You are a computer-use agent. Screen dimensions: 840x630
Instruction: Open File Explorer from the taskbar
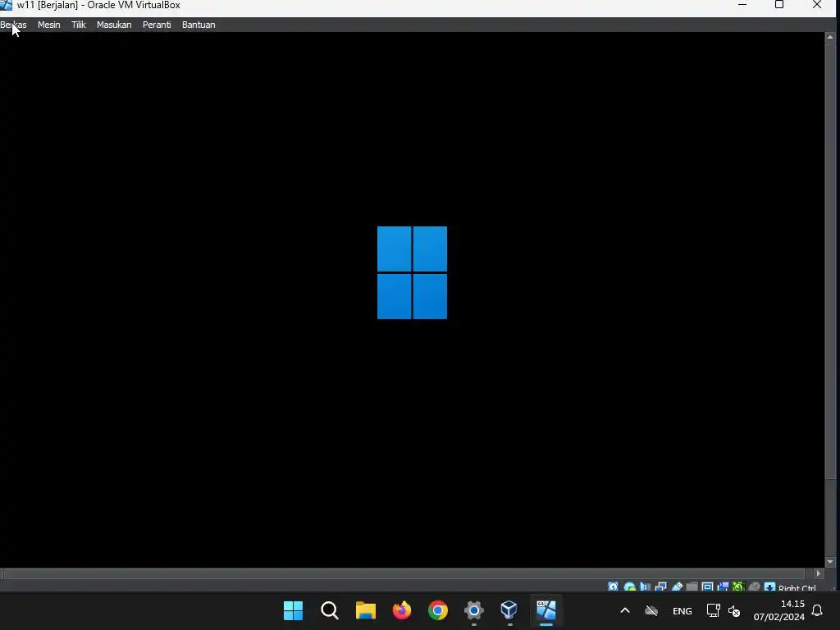366,610
